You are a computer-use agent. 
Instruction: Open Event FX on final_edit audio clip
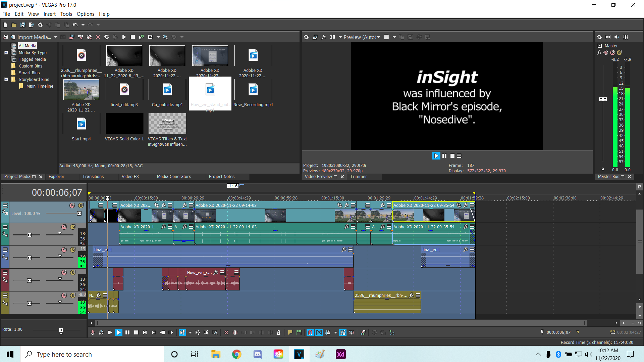pos(344,250)
